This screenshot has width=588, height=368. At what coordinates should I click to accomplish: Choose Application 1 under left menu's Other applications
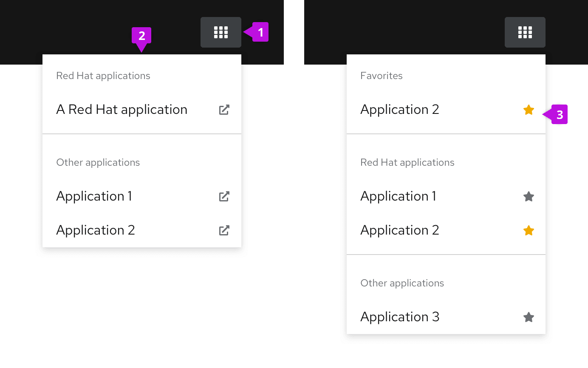[94, 196]
